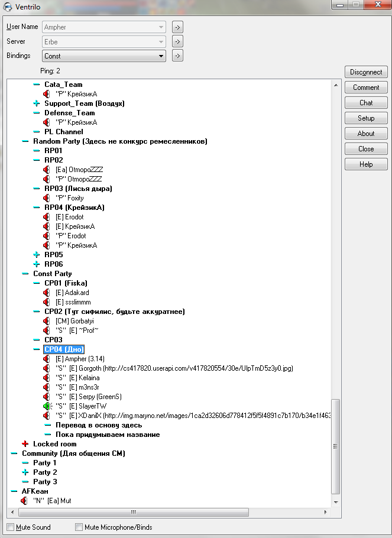Image resolution: width=392 pixels, height=538 pixels.
Task: Open Bindings editor arrow button
Action: pos(177,56)
